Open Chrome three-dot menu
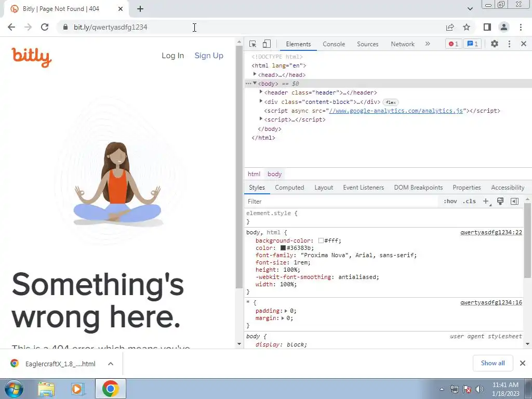 (521, 27)
